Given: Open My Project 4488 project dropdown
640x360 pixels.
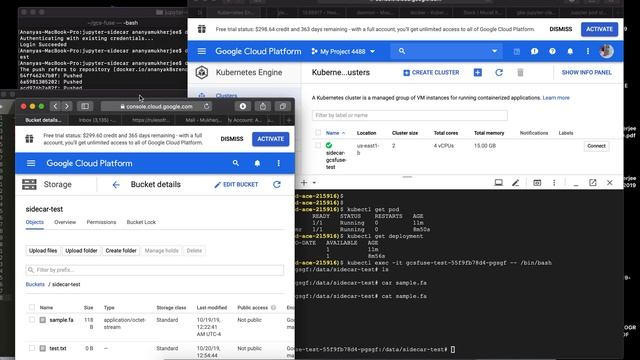Looking at the screenshot, I should 343,51.
